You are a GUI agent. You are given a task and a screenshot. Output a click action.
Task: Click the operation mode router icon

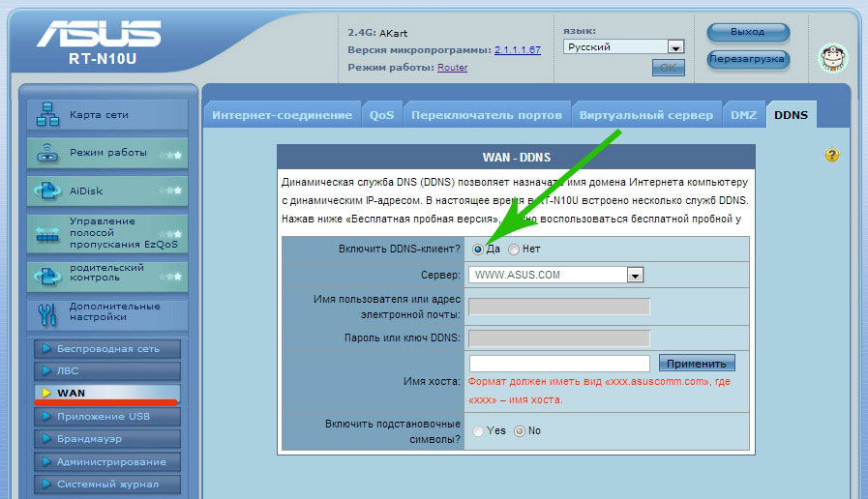[x=47, y=154]
